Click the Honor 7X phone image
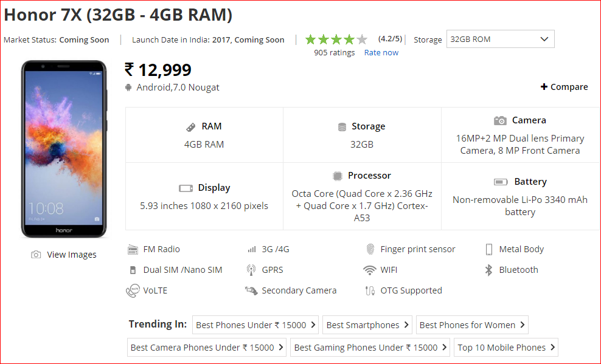This screenshot has height=364, width=601. (64, 149)
